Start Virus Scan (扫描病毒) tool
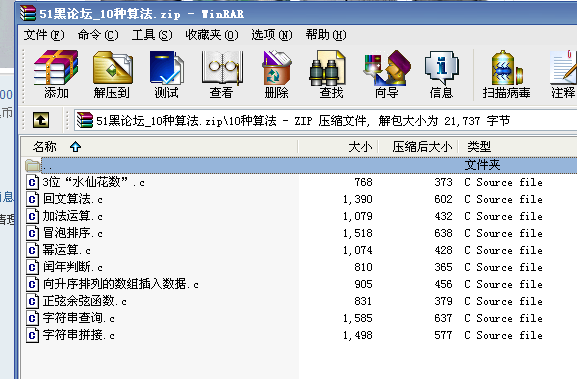577x379 pixels. click(506, 75)
